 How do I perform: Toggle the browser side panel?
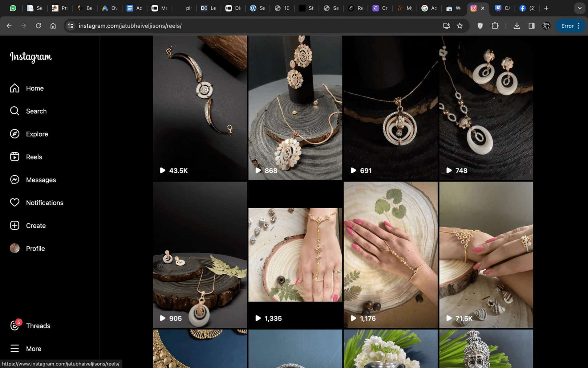531,26
